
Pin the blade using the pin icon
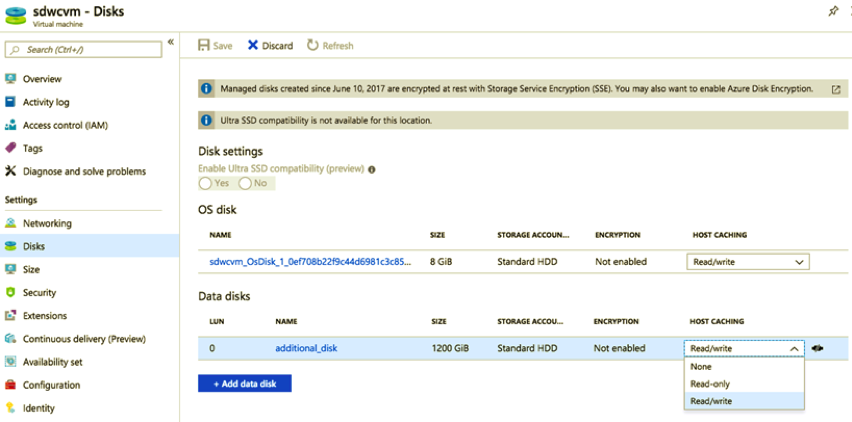[832, 11]
